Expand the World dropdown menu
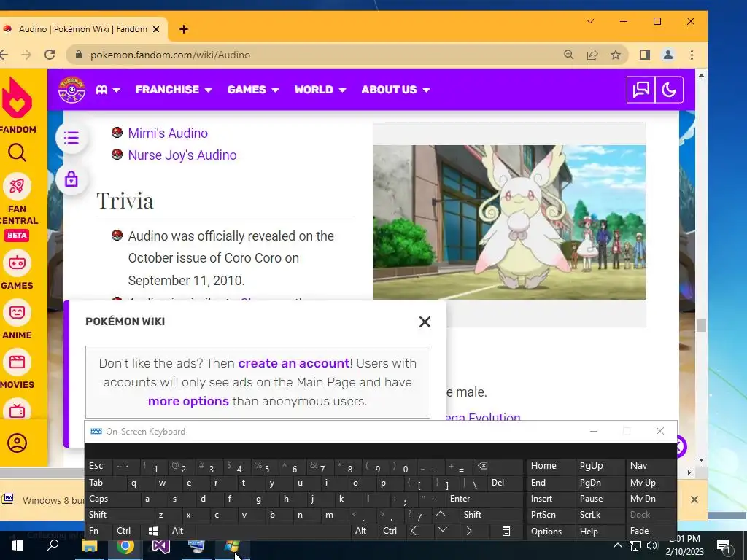Image resolution: width=747 pixels, height=560 pixels. pyautogui.click(x=320, y=90)
